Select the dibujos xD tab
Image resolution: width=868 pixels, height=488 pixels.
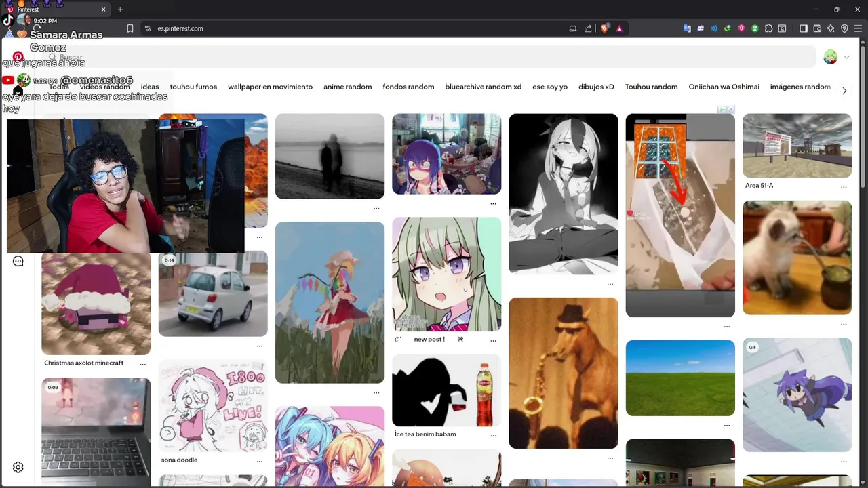[596, 87]
